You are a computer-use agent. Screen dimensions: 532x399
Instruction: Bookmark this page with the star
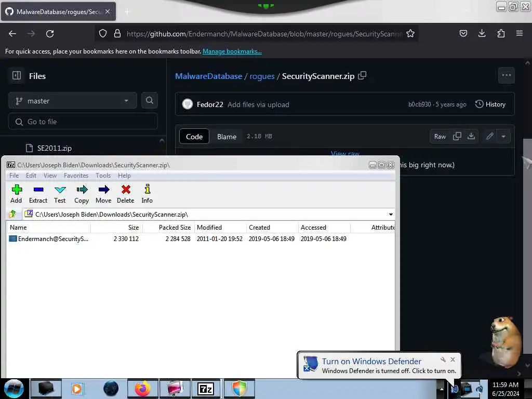(410, 34)
